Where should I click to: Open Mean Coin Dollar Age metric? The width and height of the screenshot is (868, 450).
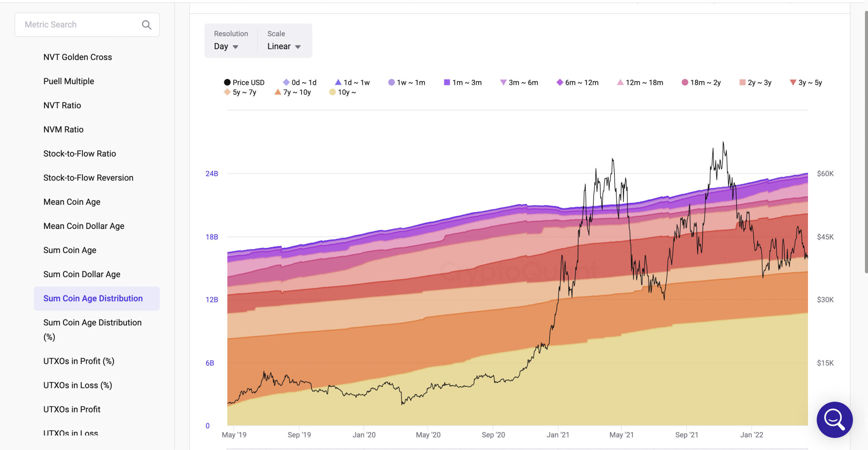[x=84, y=226]
